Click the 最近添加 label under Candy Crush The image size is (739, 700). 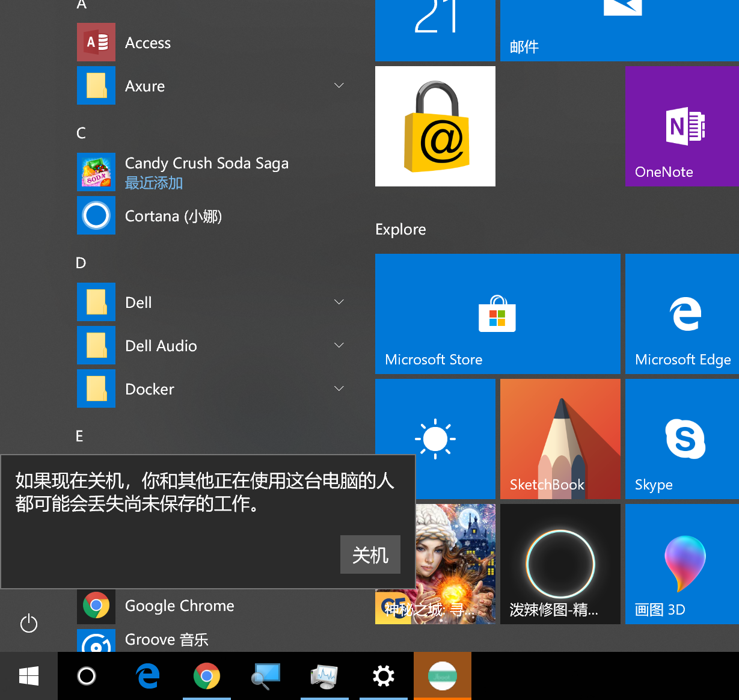154,183
